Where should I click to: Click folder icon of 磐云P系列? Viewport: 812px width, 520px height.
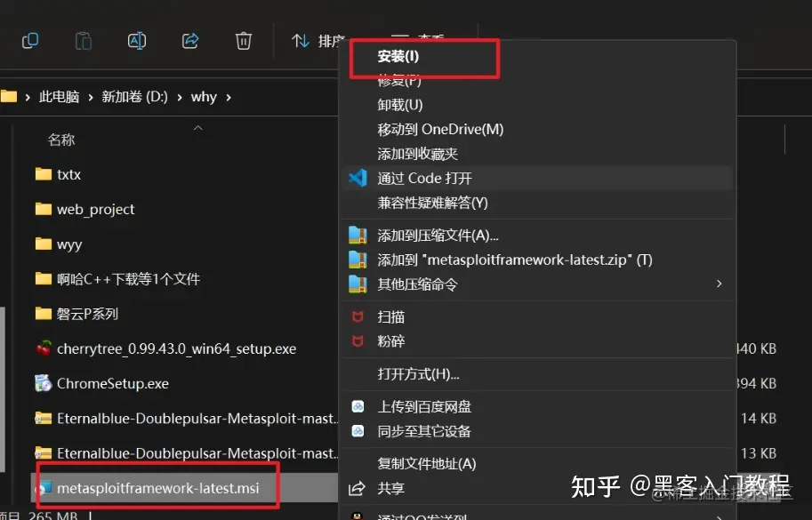(44, 314)
